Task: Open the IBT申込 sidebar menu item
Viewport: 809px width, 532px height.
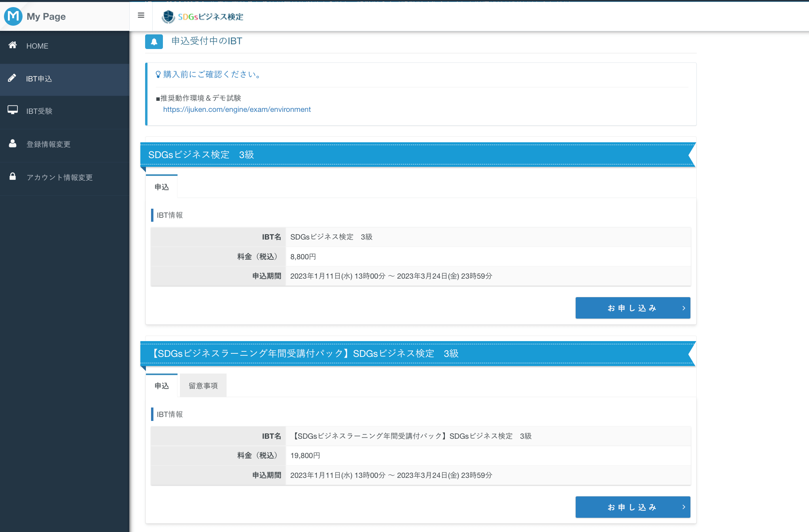Action: pyautogui.click(x=64, y=79)
